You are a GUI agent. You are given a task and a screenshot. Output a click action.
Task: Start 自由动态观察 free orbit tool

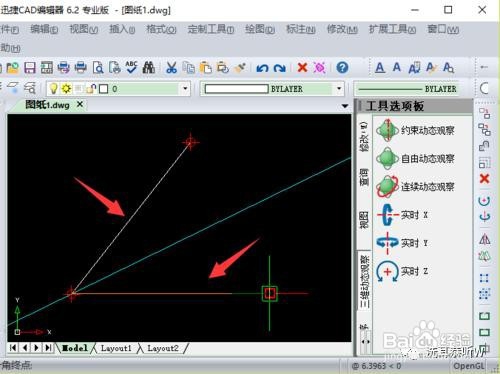(415, 158)
